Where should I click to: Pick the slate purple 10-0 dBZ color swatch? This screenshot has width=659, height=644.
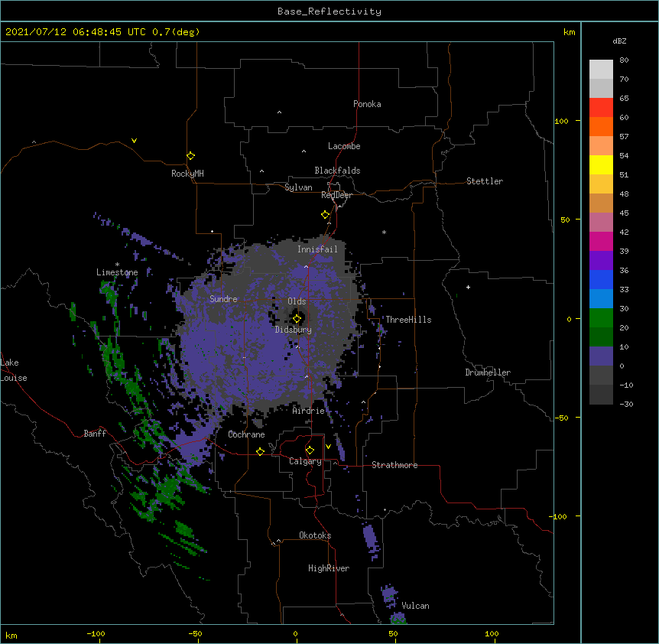coord(601,356)
